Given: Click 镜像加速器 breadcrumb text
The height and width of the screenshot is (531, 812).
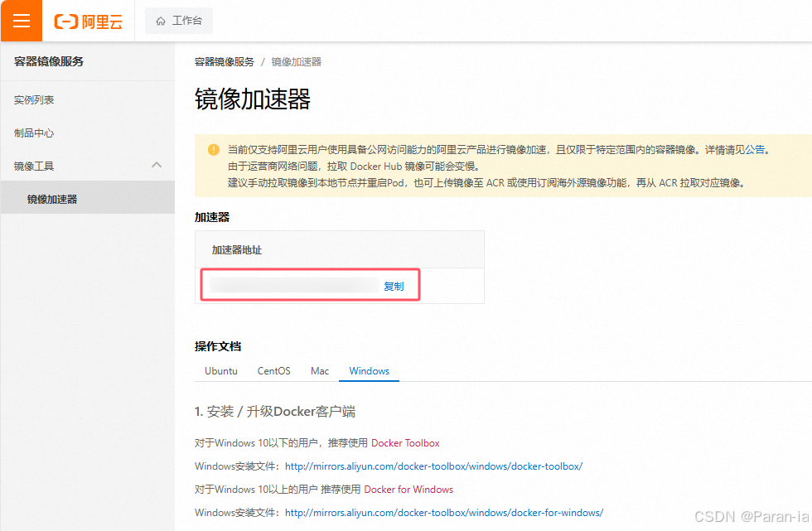Looking at the screenshot, I should pyautogui.click(x=297, y=62).
